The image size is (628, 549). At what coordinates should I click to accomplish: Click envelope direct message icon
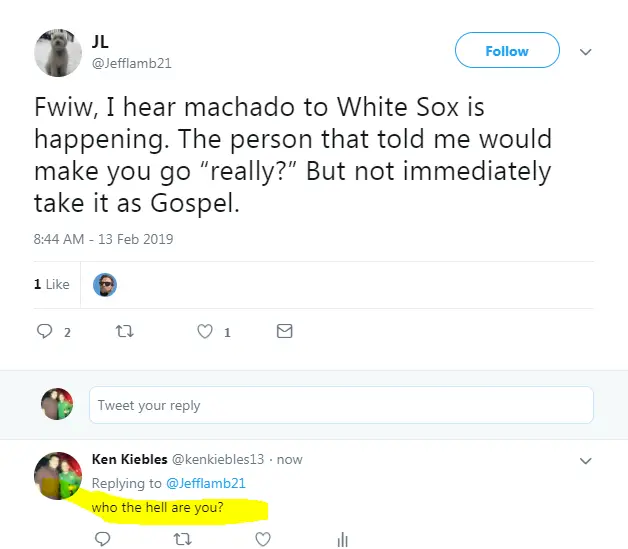[x=284, y=332]
